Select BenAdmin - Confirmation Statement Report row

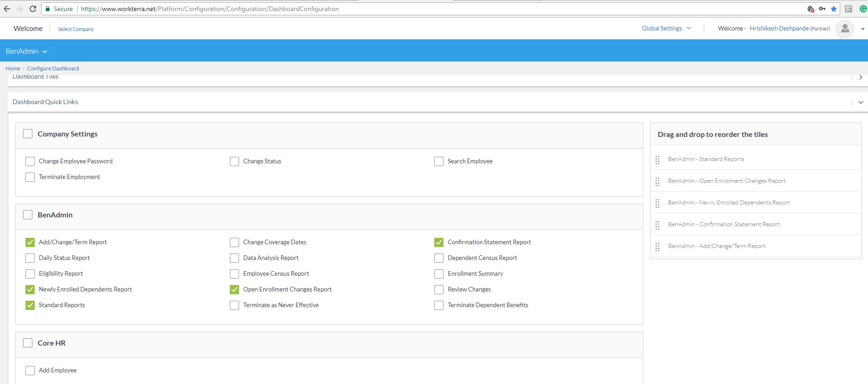756,224
